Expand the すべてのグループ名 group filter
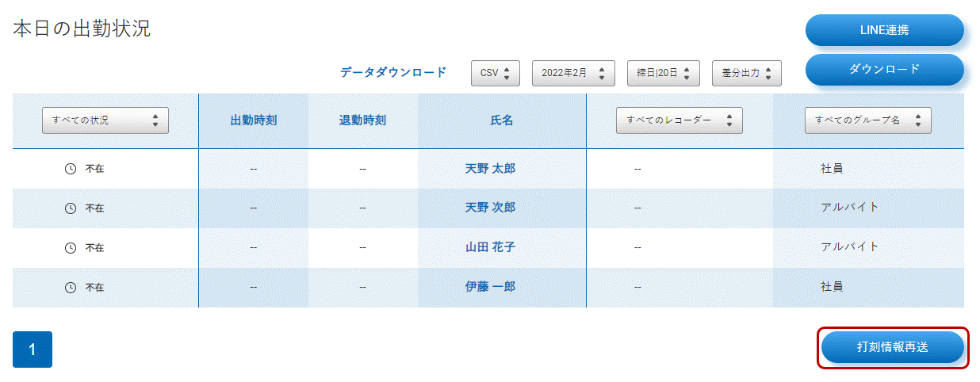This screenshot has width=980, height=382. pyautogui.click(x=867, y=120)
